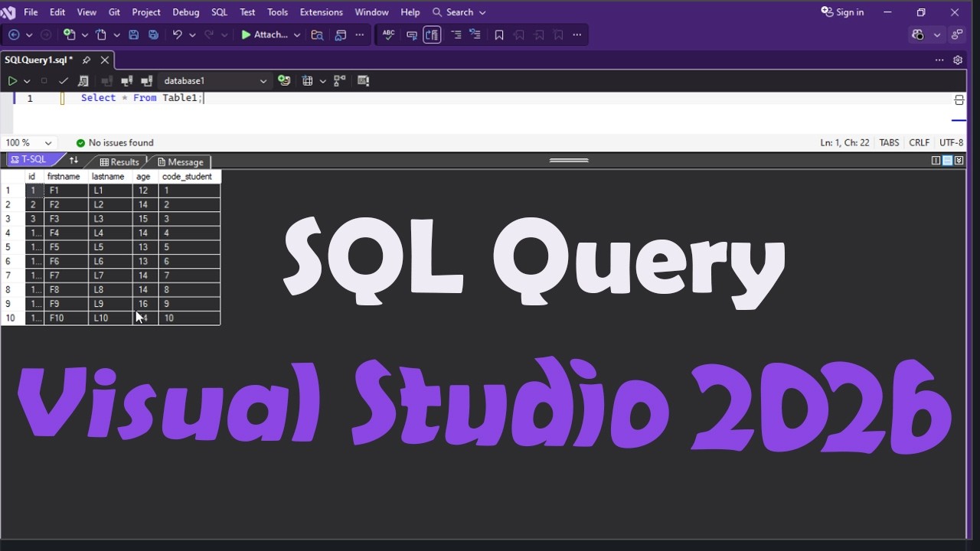Screen dimensions: 980x551
Task: Click the Include Actual Execution Plan icon
Action: (339, 80)
